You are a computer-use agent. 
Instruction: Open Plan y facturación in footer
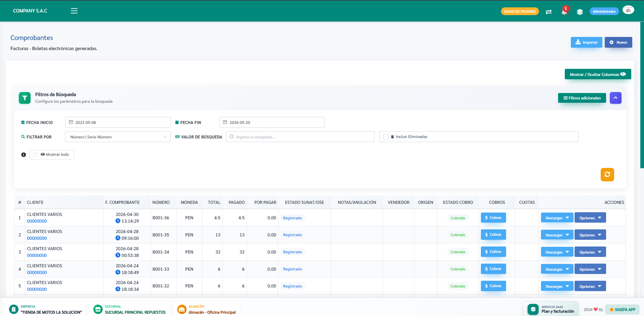[x=551, y=309]
